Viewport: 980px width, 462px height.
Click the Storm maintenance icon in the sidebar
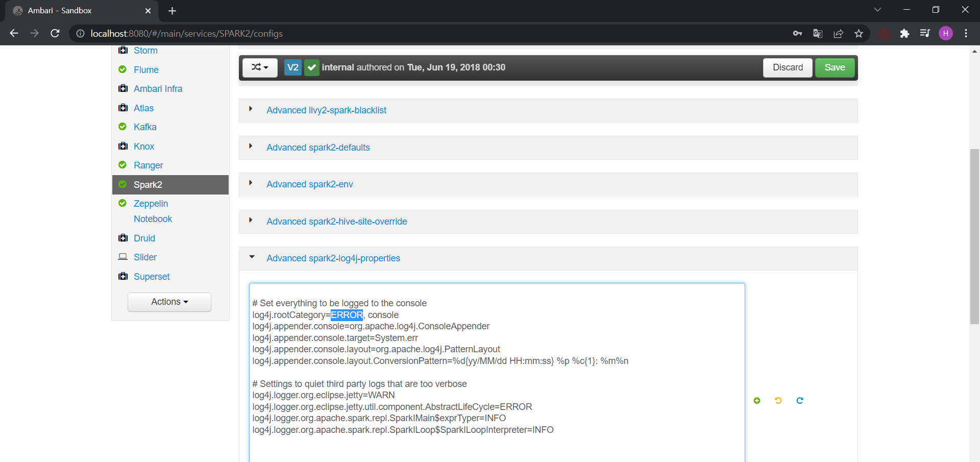pyautogui.click(x=123, y=50)
